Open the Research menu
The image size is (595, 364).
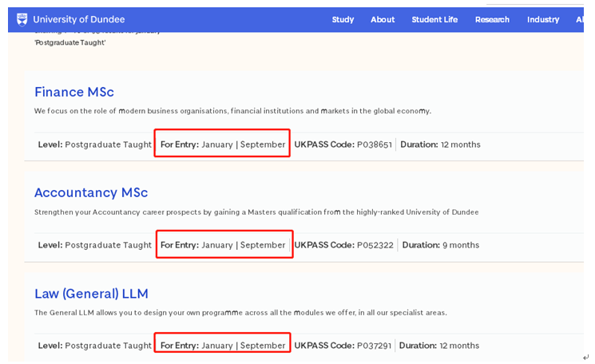492,19
